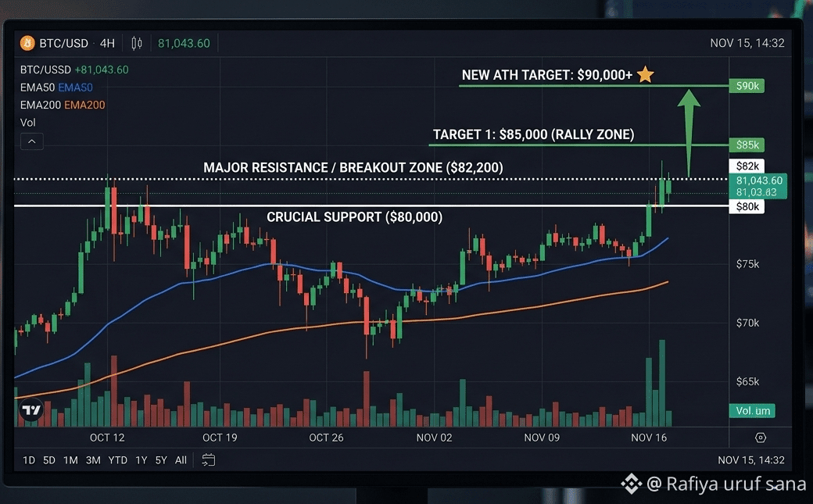Change the 4H timeframe interval

point(107,43)
